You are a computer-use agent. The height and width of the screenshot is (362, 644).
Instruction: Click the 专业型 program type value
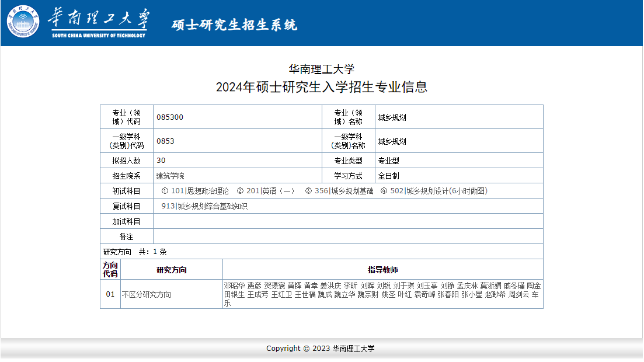(388, 161)
